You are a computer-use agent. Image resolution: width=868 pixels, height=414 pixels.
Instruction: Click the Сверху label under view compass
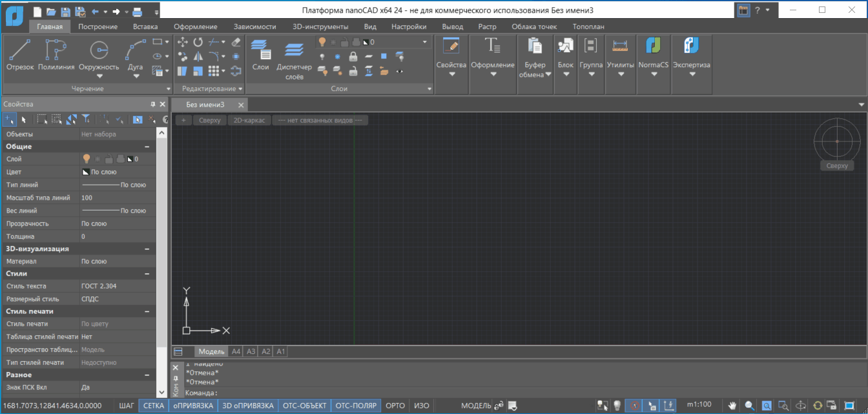click(837, 166)
